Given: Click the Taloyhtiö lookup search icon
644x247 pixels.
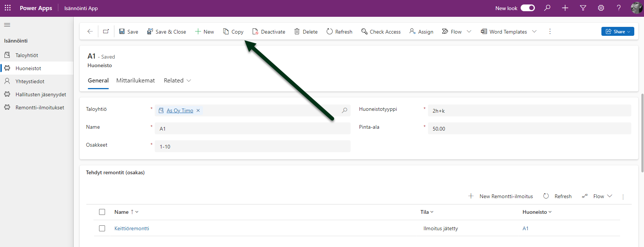Looking at the screenshot, I should coord(344,110).
